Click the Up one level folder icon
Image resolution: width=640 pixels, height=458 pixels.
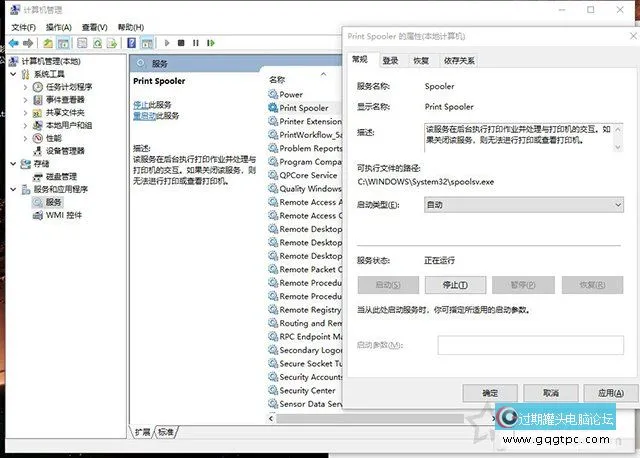(48, 43)
